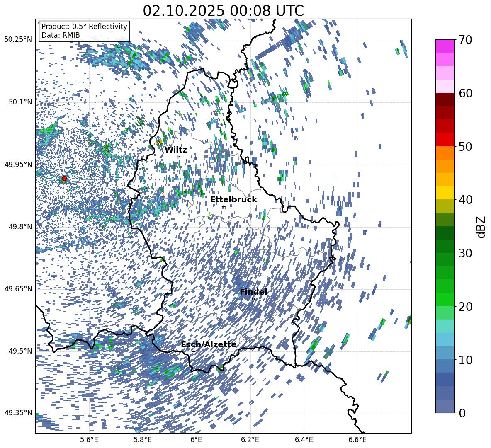Select the Findel city label
Screen dimensions: 491x448
tap(253, 292)
